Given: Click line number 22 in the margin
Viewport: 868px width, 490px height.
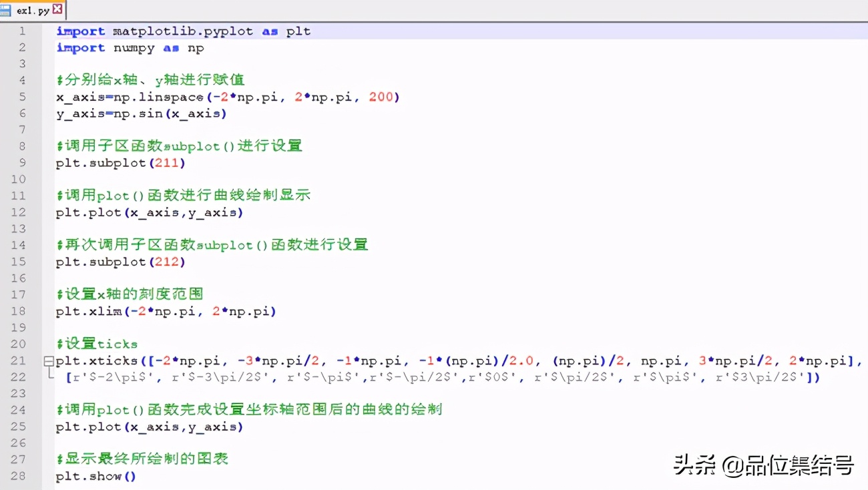Looking at the screenshot, I should tap(19, 377).
